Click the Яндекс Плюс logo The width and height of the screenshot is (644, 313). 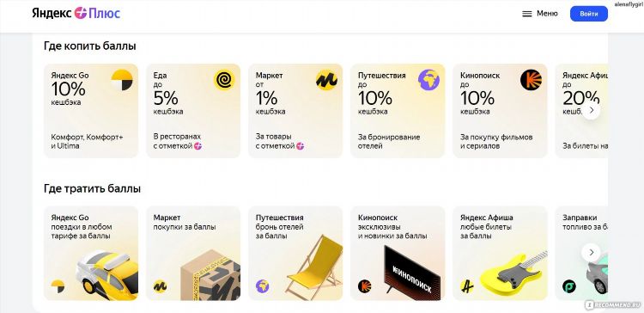click(76, 13)
